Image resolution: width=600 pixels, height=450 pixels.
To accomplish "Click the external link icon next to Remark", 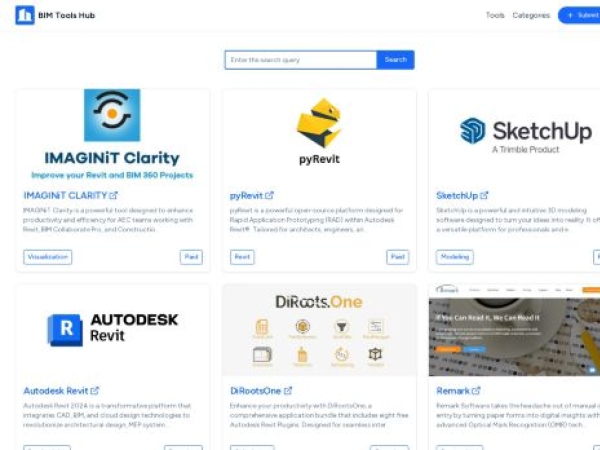I will (x=476, y=391).
